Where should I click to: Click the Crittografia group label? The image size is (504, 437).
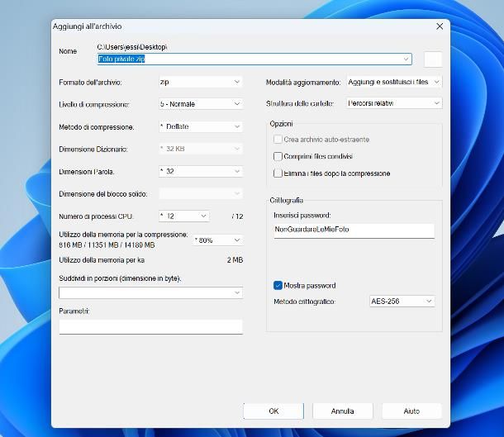pos(287,200)
